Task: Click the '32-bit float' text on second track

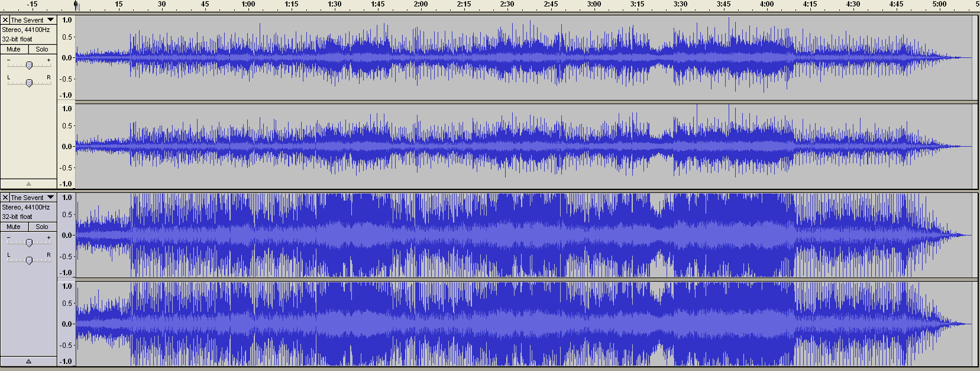Action: (x=17, y=217)
